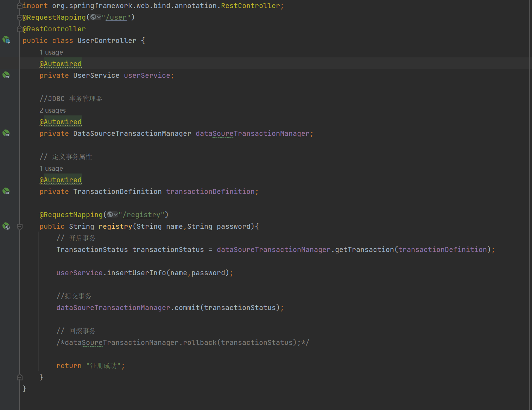Click the gutter icon beside DataSourceTransactionManager field
Viewport: 532px width, 410px height.
[x=6, y=133]
